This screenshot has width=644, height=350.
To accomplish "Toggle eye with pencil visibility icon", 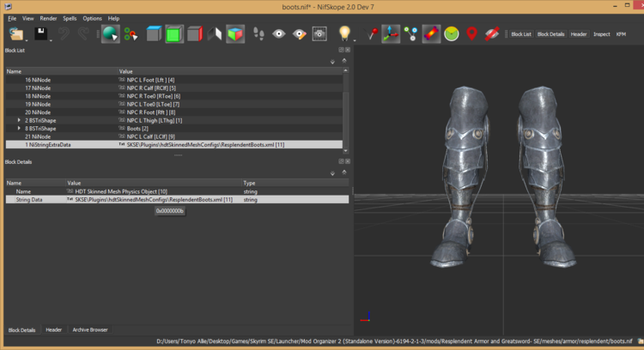I will (300, 33).
